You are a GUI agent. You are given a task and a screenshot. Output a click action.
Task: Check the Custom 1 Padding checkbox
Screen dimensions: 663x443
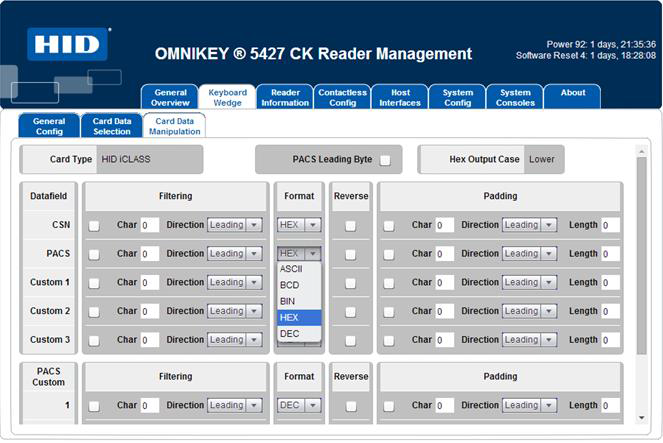click(389, 283)
